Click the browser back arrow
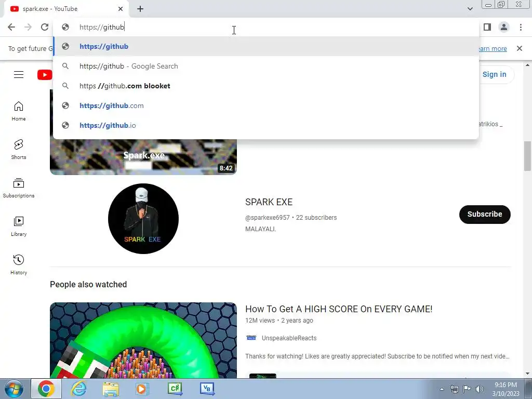The height and width of the screenshot is (399, 532). 11,27
